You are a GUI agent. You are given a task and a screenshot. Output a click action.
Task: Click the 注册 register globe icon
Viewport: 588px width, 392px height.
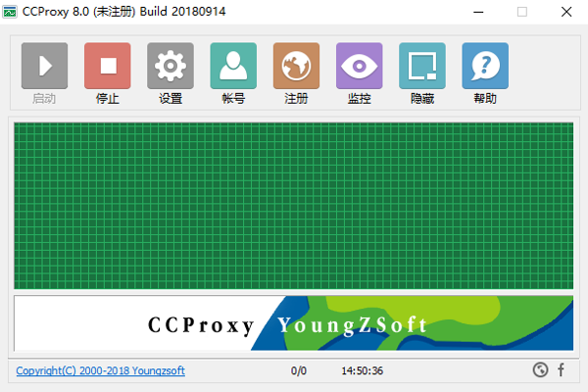[x=296, y=66]
